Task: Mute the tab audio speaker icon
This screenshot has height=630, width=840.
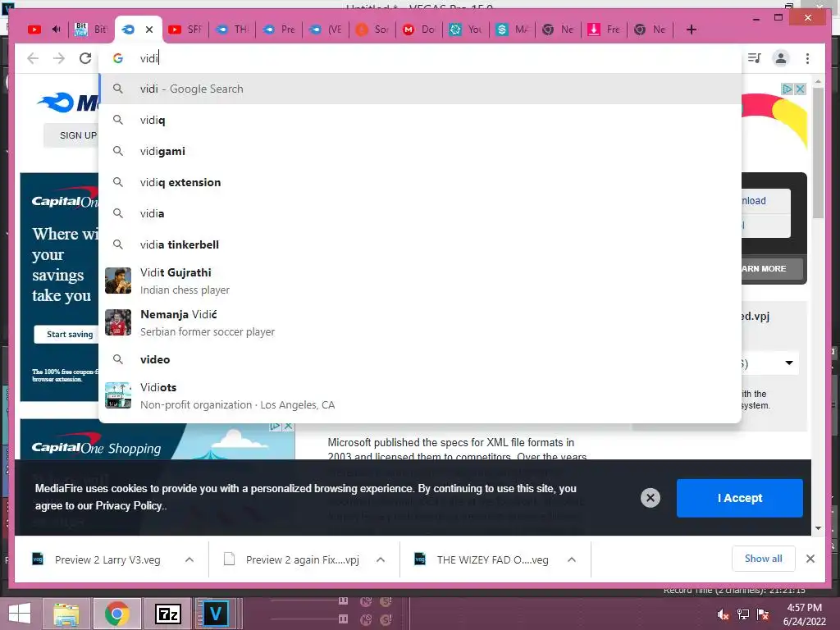Action: pos(56,29)
